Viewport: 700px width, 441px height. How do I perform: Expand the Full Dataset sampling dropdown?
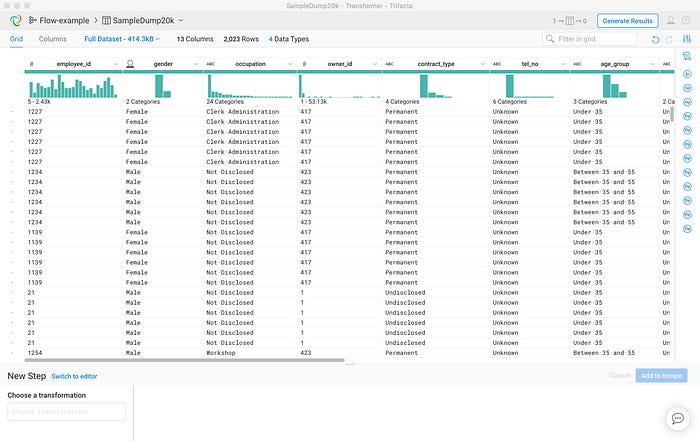[122, 39]
